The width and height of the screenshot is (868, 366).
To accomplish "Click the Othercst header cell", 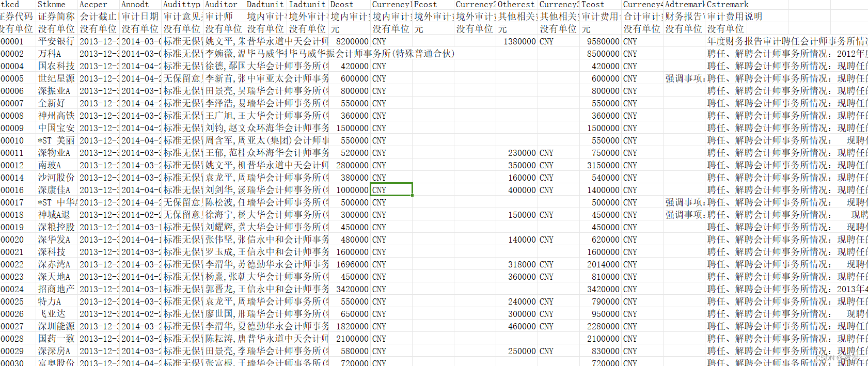I will (x=517, y=4).
